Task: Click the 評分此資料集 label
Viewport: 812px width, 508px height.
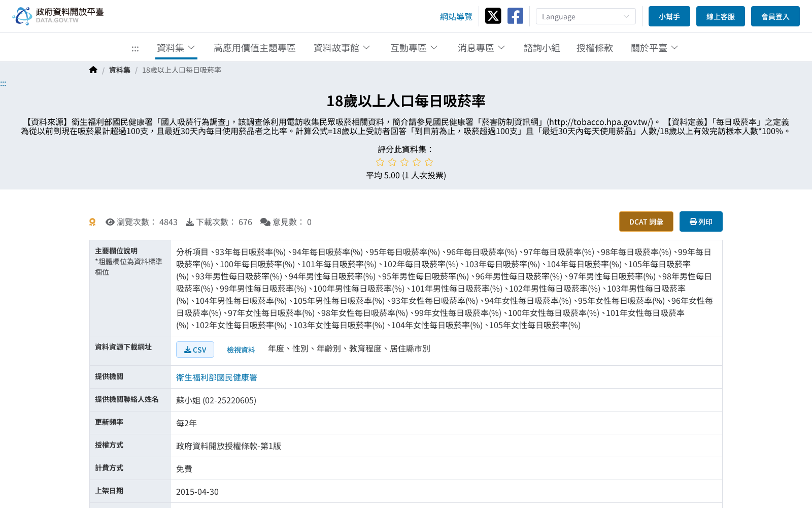Action: [406, 149]
